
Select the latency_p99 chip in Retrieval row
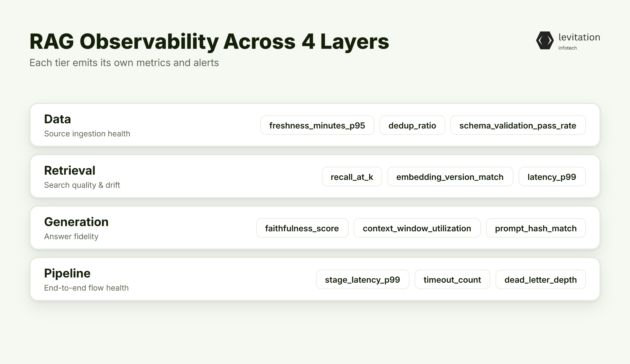pyautogui.click(x=552, y=177)
